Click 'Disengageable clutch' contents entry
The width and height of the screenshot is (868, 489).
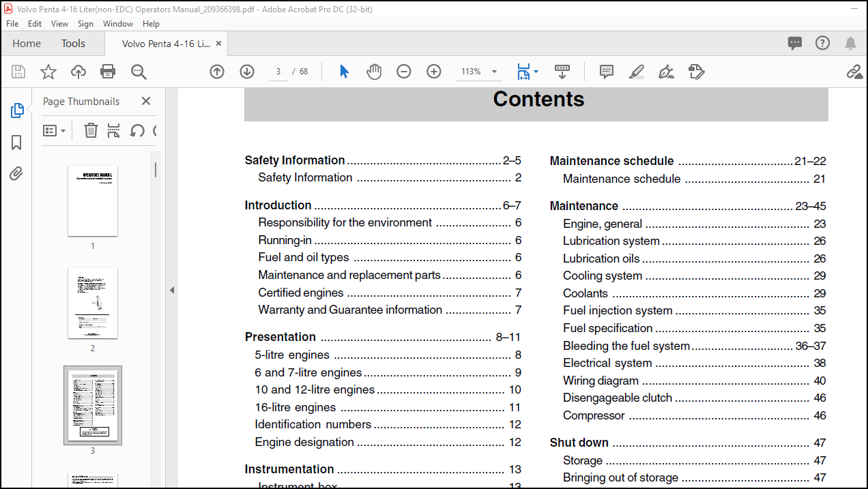click(618, 398)
